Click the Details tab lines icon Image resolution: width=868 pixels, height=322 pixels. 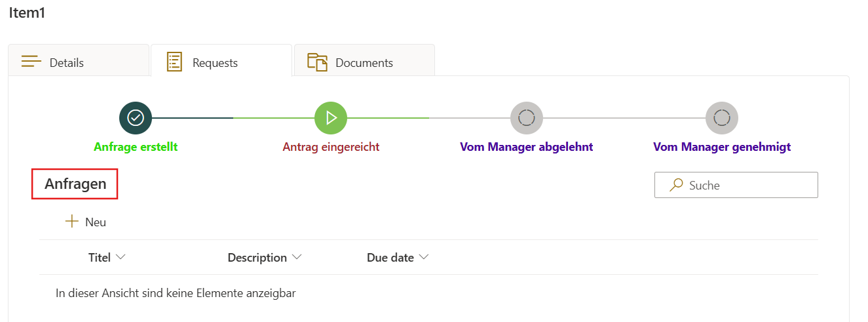[x=31, y=62]
